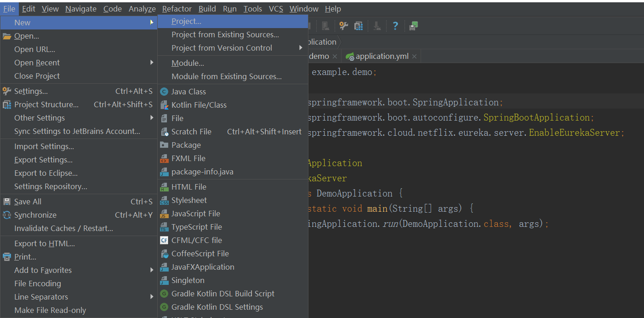Click the Synchronize refresh icon
644x318 pixels.
(6, 214)
